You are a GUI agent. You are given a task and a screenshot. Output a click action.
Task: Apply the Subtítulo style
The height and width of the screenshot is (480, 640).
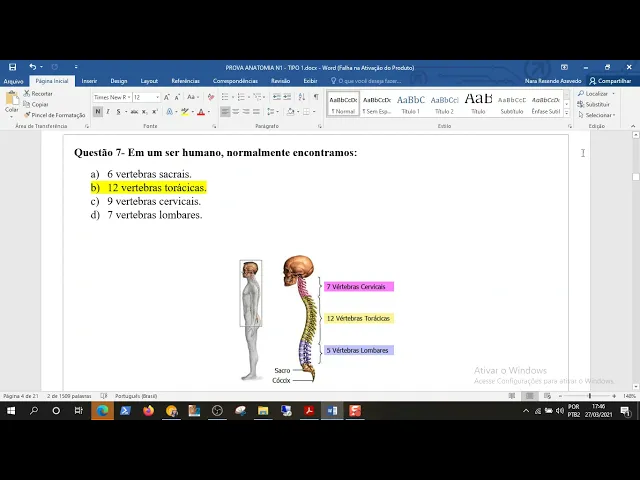pos(511,104)
